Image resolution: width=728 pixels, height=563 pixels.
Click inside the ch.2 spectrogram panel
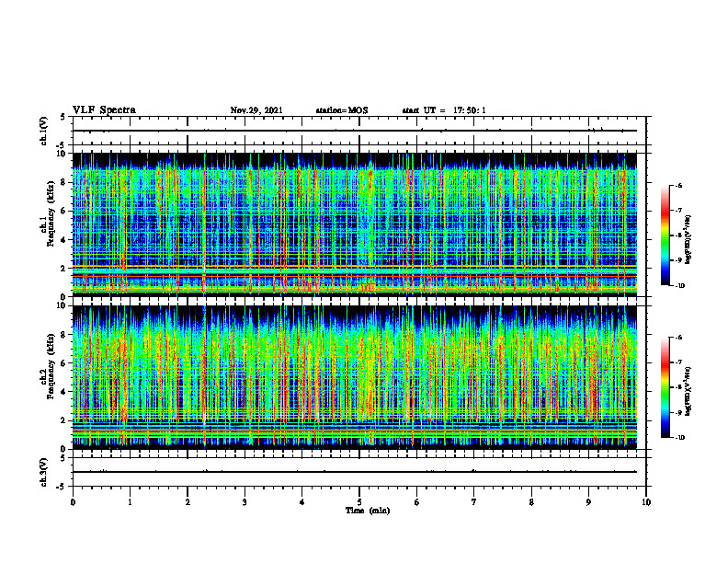click(355, 377)
